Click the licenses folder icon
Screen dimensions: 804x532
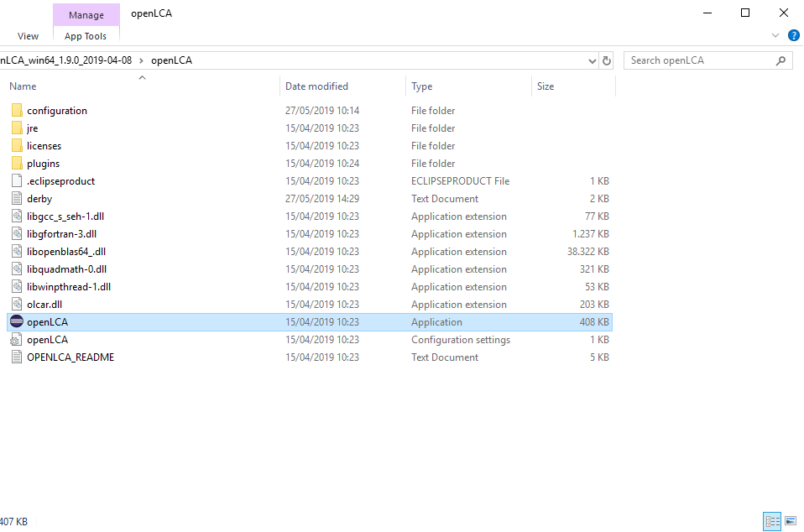point(17,145)
